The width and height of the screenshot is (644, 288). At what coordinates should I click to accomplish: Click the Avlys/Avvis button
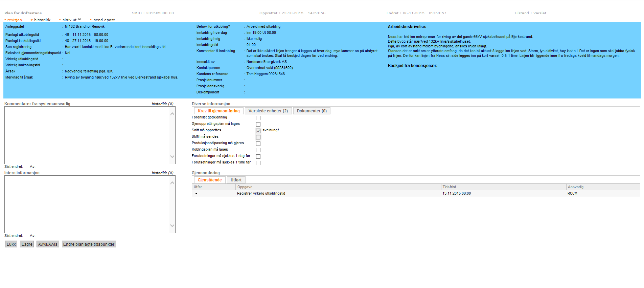coord(48,244)
